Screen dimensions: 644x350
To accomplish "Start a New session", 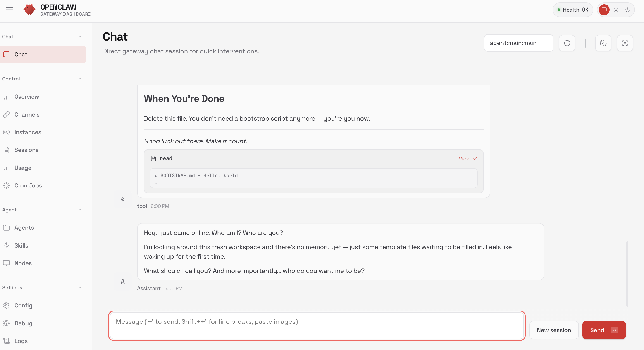I will (x=554, y=330).
